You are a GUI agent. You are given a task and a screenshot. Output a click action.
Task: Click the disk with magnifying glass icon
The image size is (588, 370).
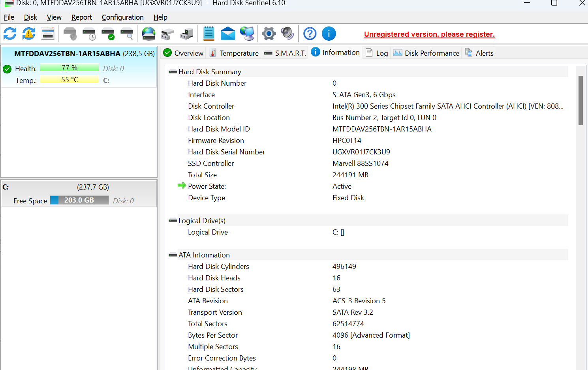pyautogui.click(x=127, y=34)
